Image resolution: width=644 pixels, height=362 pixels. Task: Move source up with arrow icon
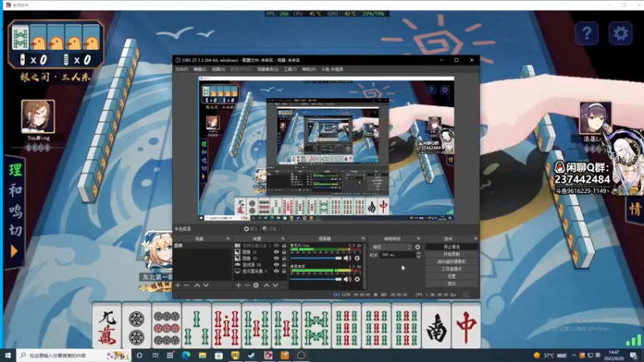266,286
